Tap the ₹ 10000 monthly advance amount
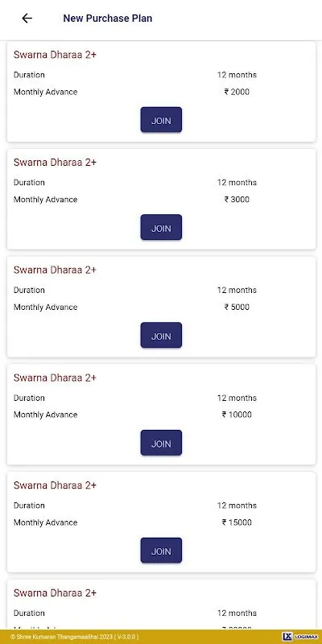 click(237, 415)
